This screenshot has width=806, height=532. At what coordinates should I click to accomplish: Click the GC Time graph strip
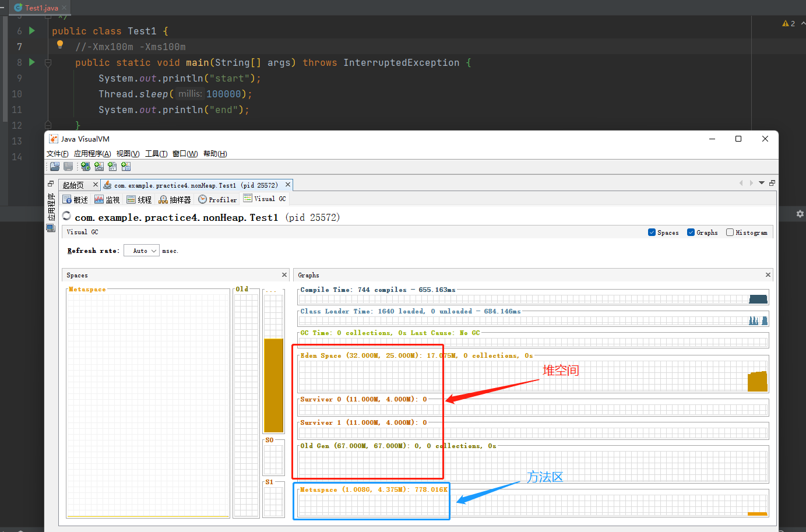(x=533, y=341)
